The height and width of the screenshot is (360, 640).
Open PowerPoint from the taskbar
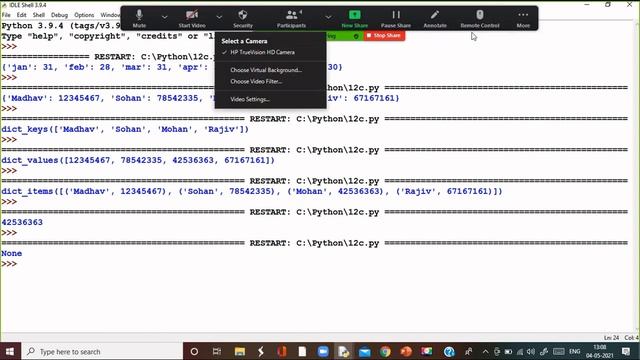406,351
